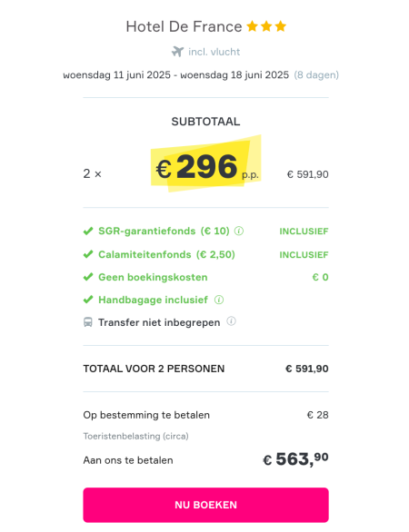Image resolution: width=409 pixels, height=532 pixels.
Task: Click checkmark beside Handbagage inclusief
Action: pyautogui.click(x=88, y=300)
